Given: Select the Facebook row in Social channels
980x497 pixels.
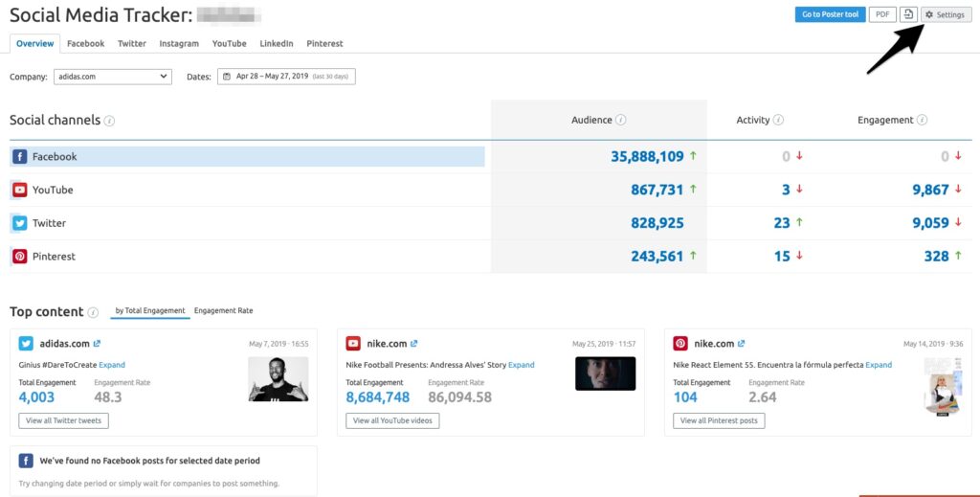Looking at the screenshot, I should tap(247, 156).
